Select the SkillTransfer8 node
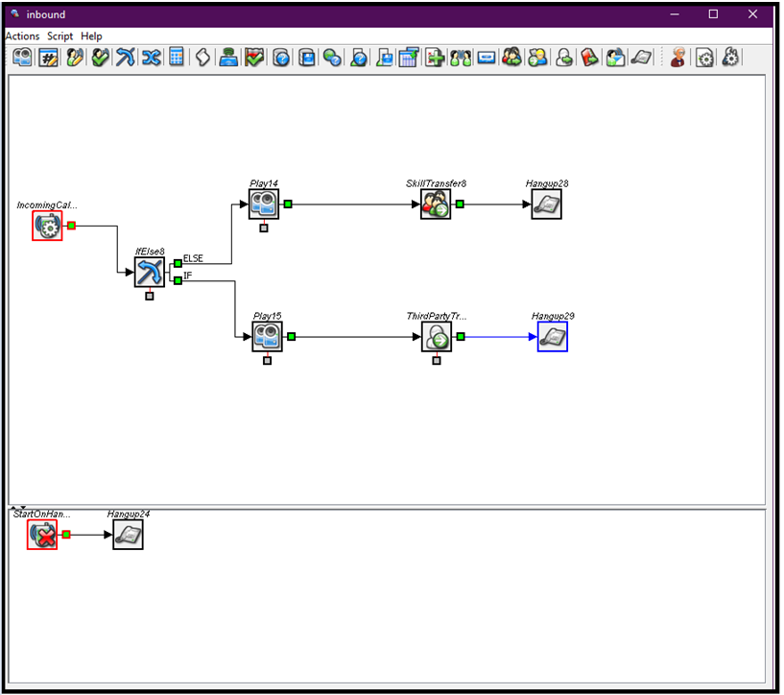Screen dimensions: 784x695 coord(436,204)
